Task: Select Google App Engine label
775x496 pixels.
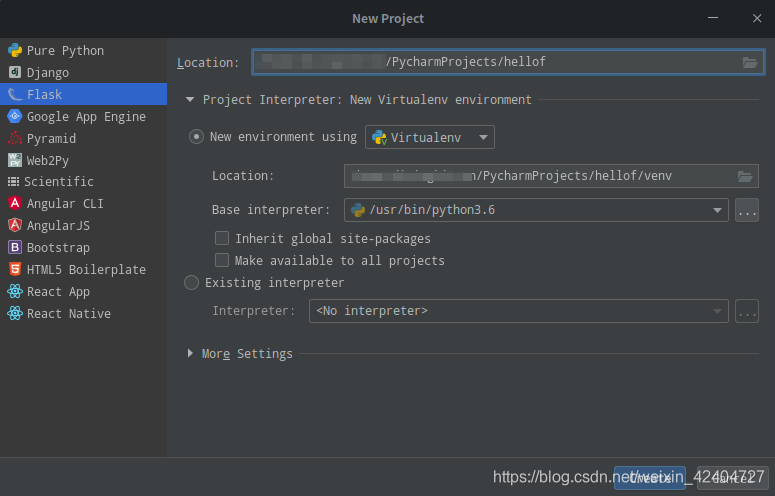Action: (x=86, y=117)
